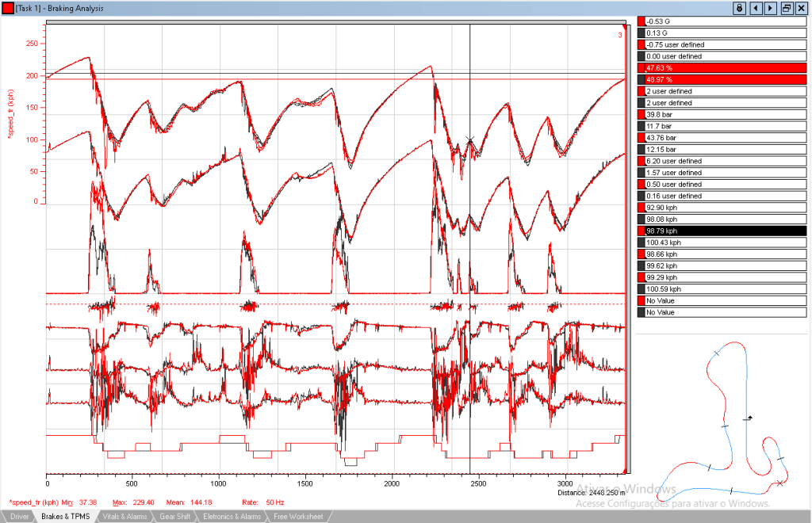
Task: Go to next worksheet using the right arrow
Action: pyautogui.click(x=769, y=8)
